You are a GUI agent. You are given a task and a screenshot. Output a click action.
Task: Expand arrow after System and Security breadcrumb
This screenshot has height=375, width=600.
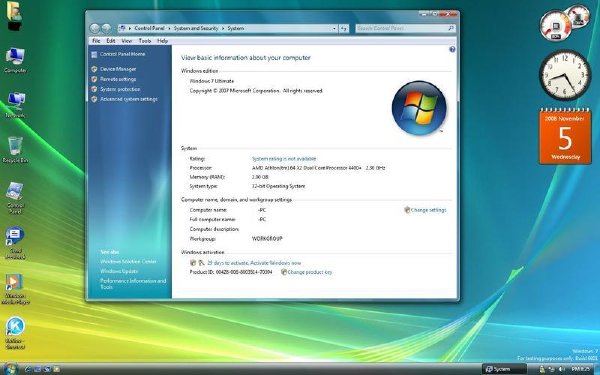click(x=223, y=28)
